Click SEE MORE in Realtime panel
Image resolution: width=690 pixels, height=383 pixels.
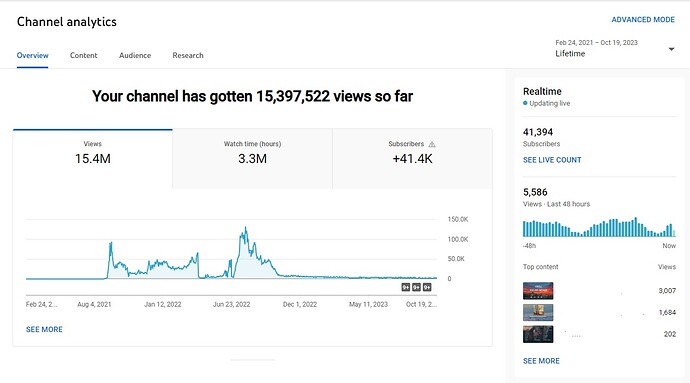541,361
